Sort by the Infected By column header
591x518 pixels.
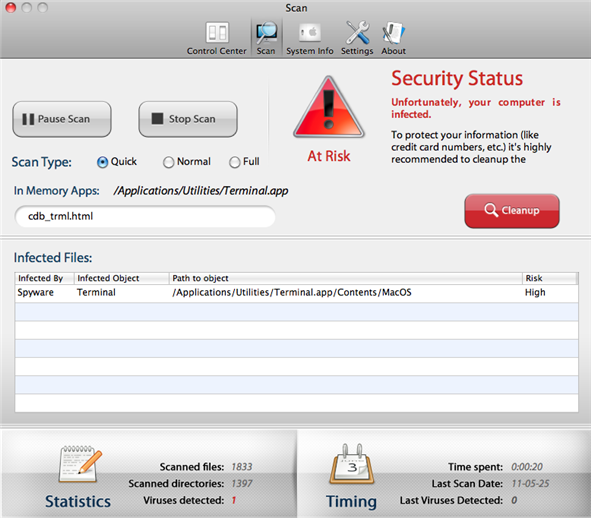coord(44,278)
